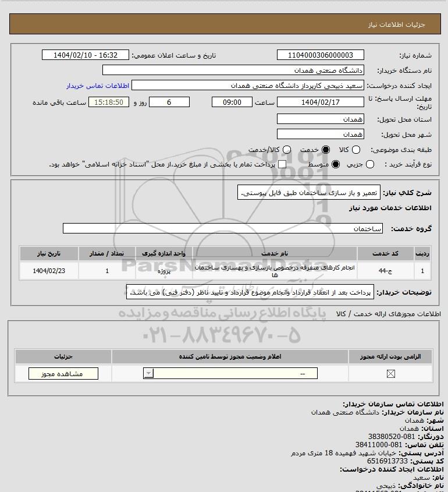
Task: Click the announcement date field 1404/02/10 - 16:32
Action: click(86, 55)
